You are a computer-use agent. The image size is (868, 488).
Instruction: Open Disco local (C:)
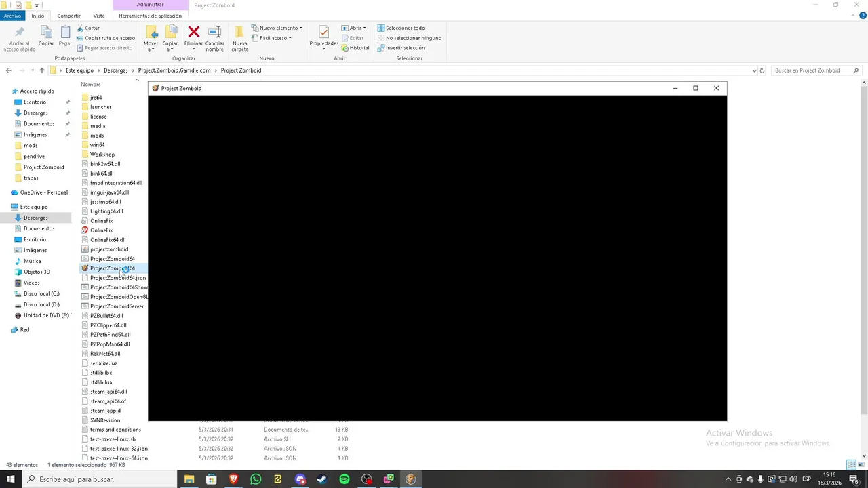(x=41, y=293)
